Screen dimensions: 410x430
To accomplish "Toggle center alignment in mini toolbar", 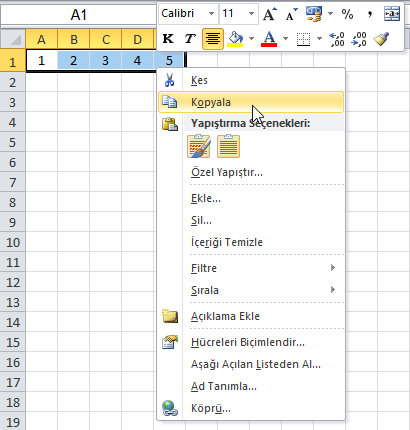I will [x=213, y=39].
